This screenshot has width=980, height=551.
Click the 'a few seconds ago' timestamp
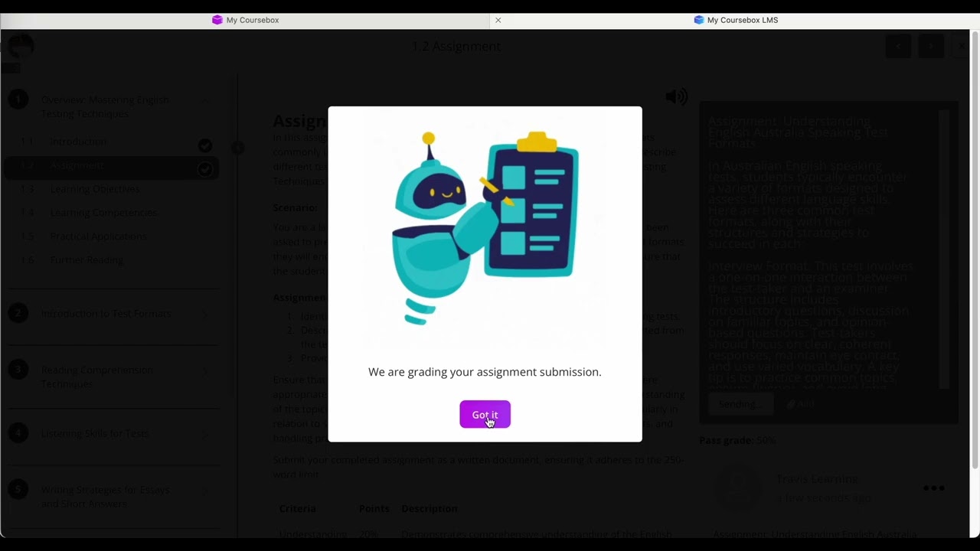[823, 498]
